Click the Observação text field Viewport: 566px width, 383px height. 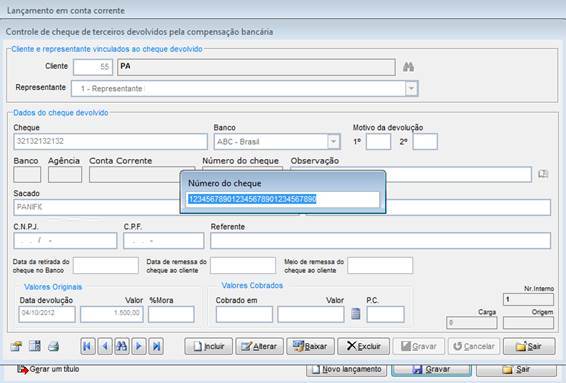(458, 175)
